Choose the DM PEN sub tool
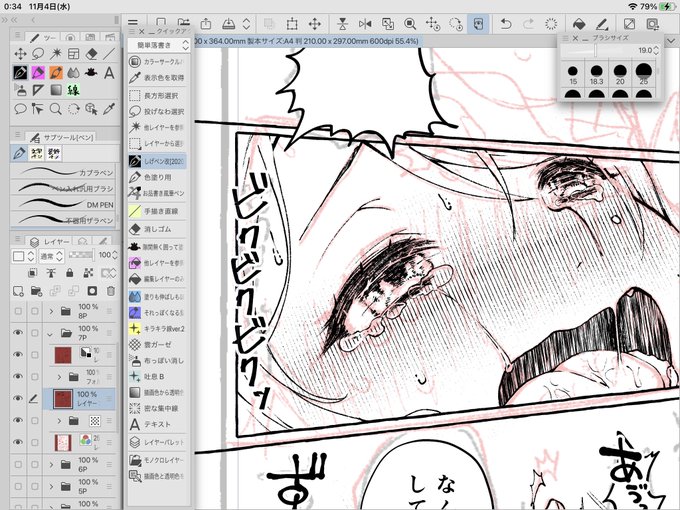The image size is (680, 510). (x=64, y=204)
